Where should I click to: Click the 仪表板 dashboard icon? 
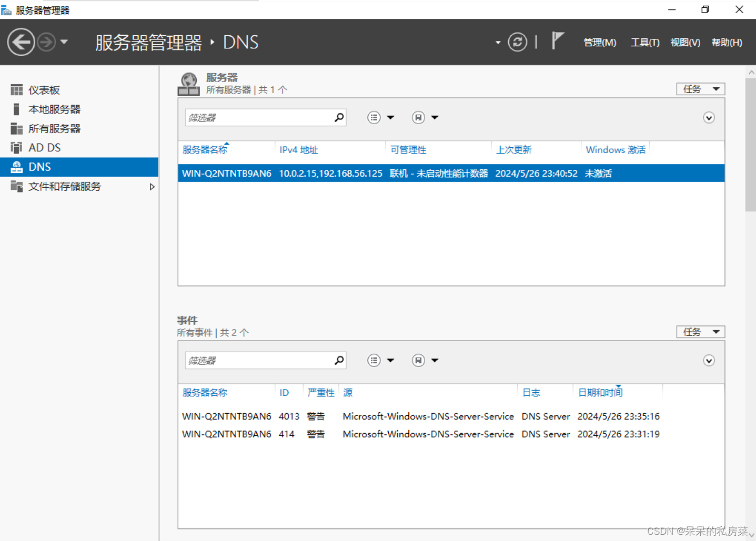point(17,90)
